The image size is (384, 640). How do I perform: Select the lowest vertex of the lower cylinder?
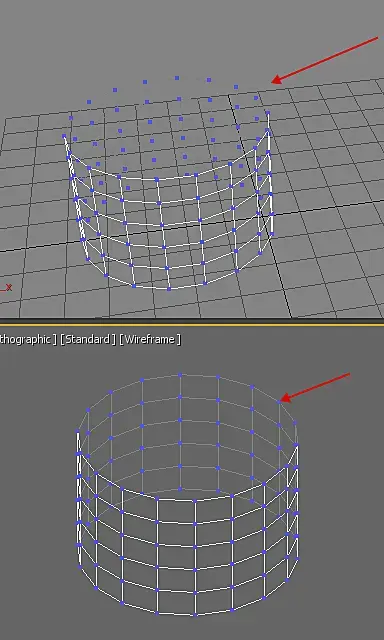(195, 614)
